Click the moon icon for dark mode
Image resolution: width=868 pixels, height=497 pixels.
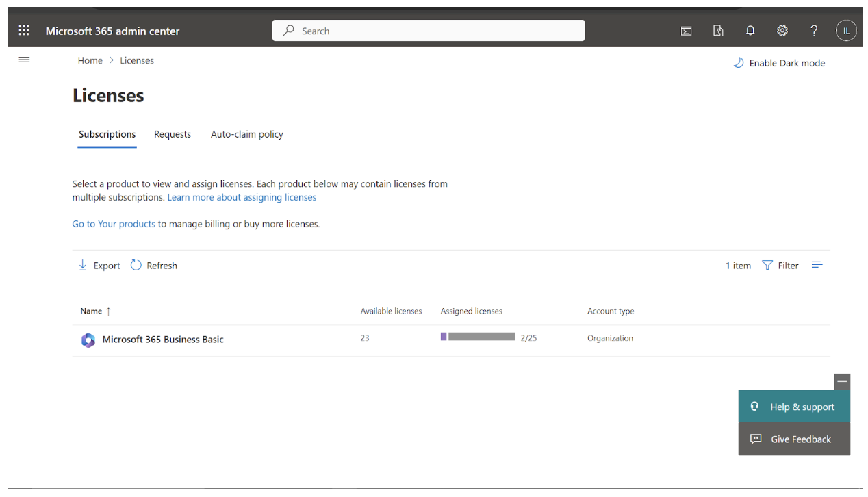coord(739,63)
